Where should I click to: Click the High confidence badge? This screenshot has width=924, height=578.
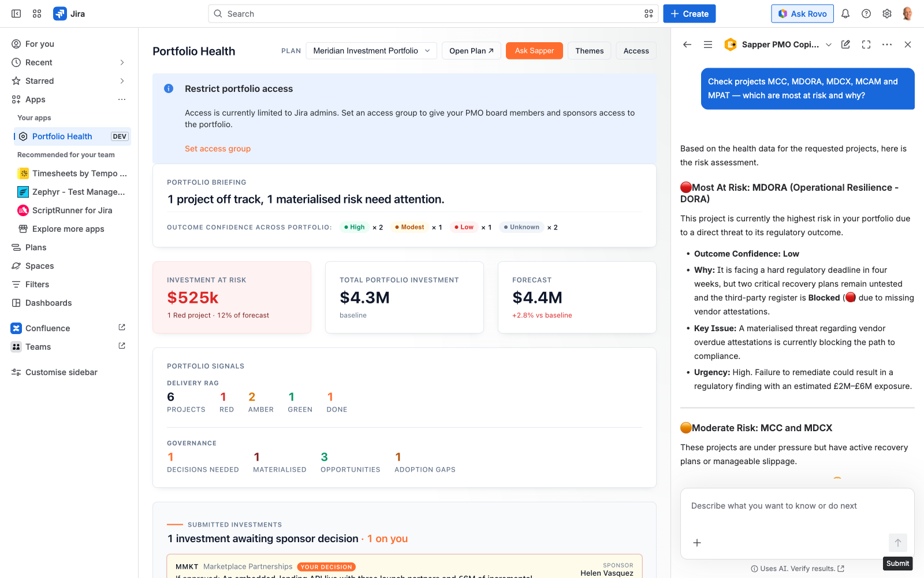click(355, 227)
